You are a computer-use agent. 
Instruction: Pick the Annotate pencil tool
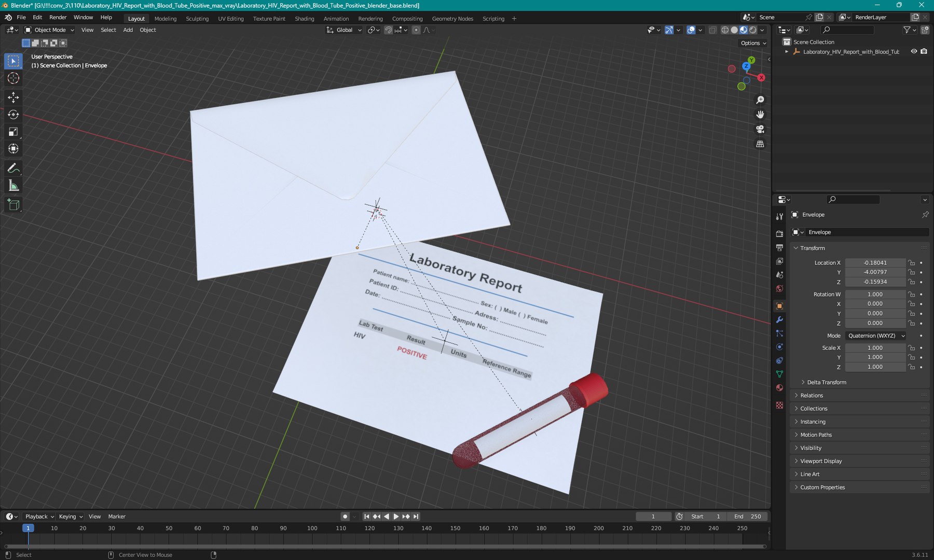(x=13, y=169)
